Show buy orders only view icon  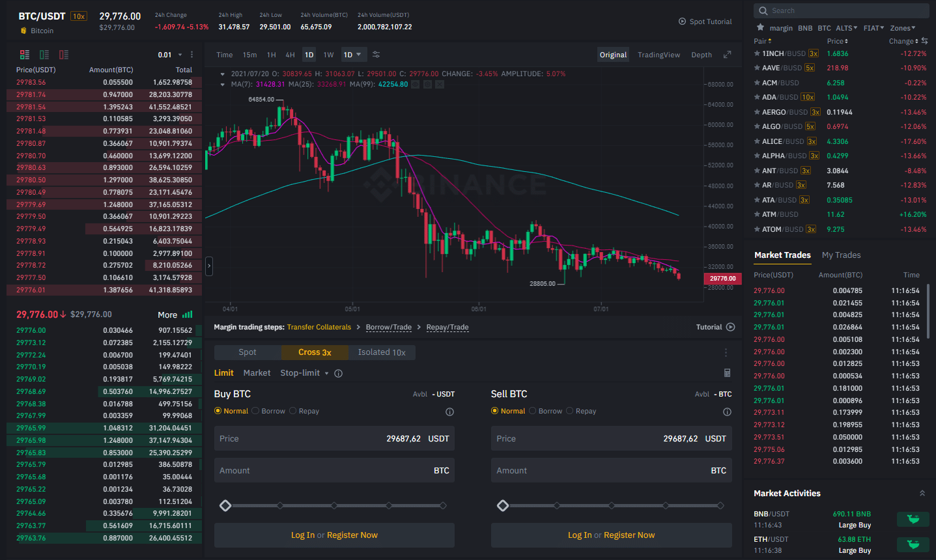tap(44, 55)
